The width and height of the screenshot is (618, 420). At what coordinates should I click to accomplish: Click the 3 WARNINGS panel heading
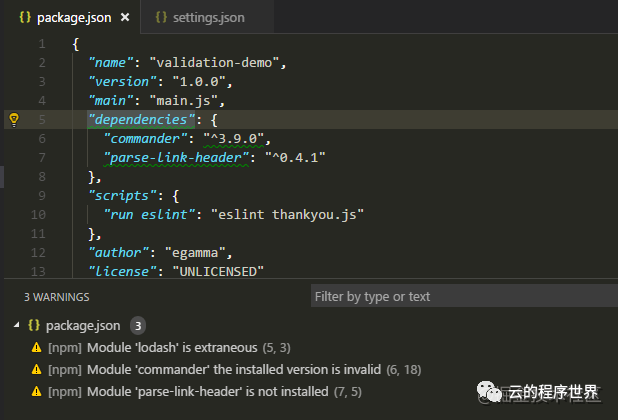(x=57, y=297)
